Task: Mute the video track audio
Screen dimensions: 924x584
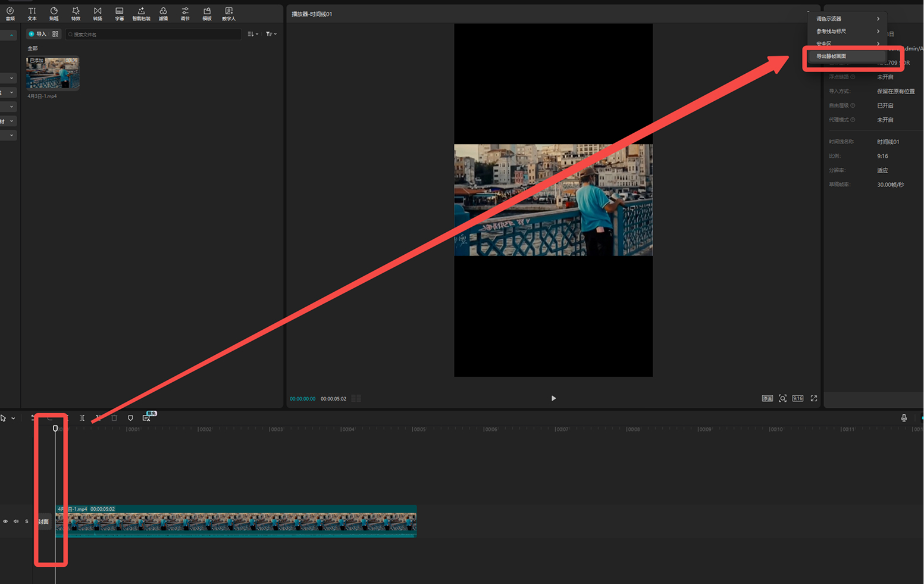Action: [x=16, y=521]
